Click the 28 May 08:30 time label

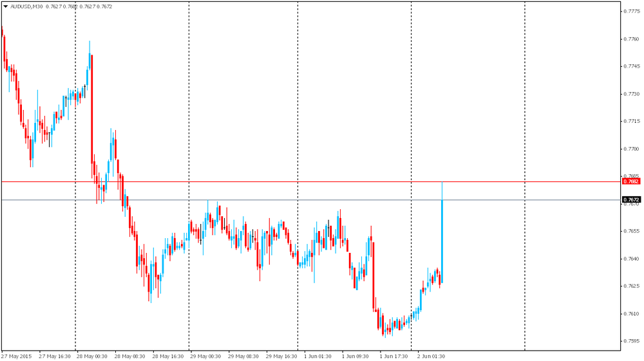(130, 356)
